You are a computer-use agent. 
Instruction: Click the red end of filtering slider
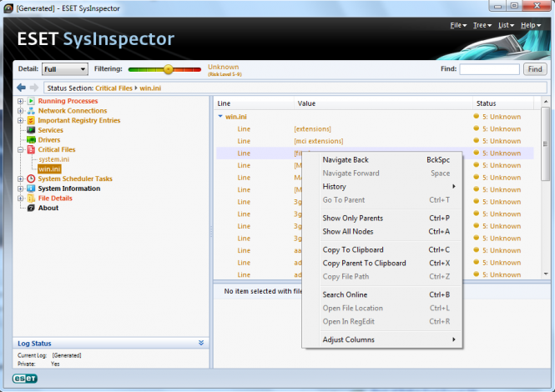coord(198,69)
